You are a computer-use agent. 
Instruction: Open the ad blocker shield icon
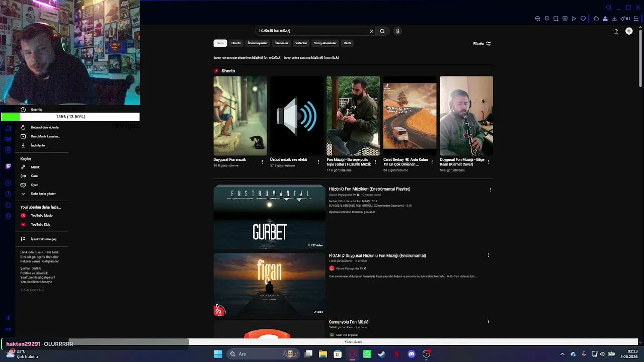coord(565,19)
